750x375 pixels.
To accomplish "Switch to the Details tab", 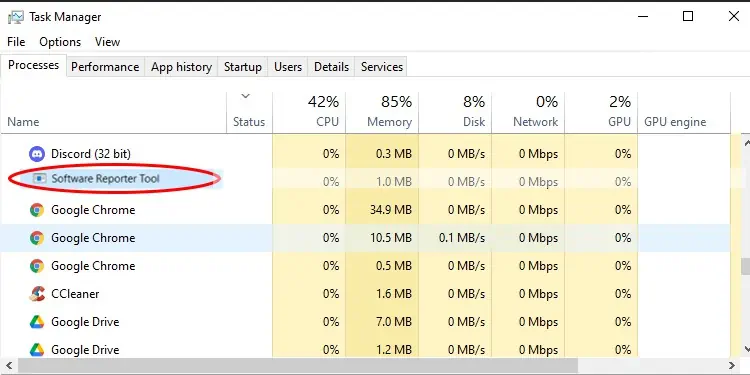I will [331, 67].
